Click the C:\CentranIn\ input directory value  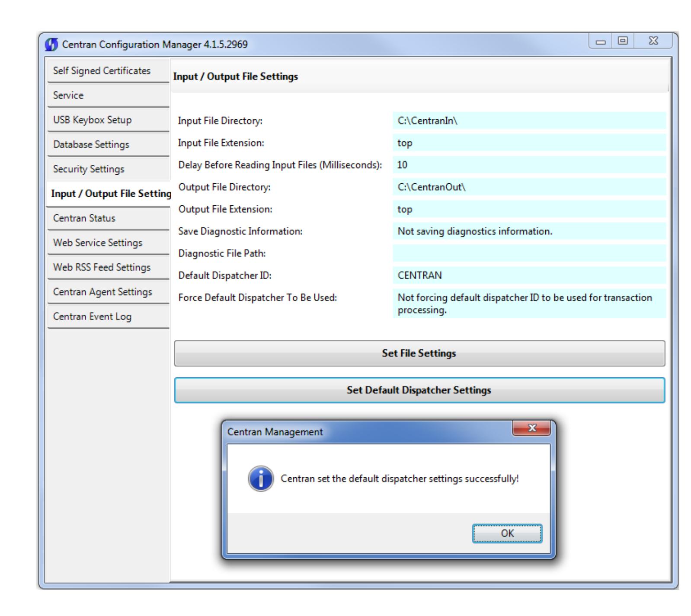pyautogui.click(x=529, y=121)
